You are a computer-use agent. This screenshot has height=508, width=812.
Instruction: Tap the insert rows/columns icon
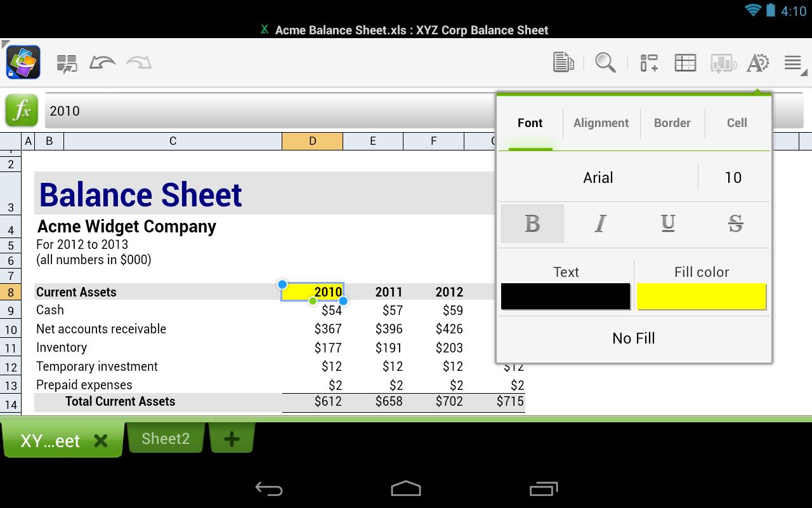click(x=649, y=62)
